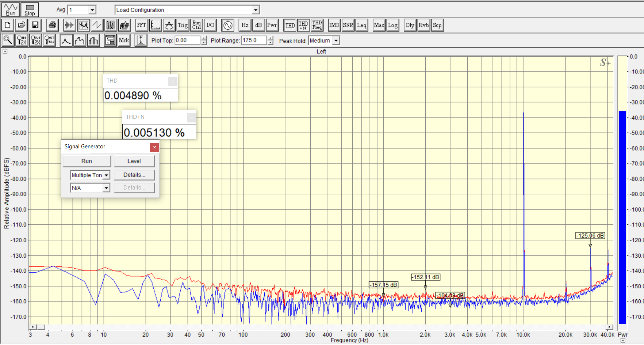644x345 pixels.
Task: Open the Scaling options icon
Action: 156,25
